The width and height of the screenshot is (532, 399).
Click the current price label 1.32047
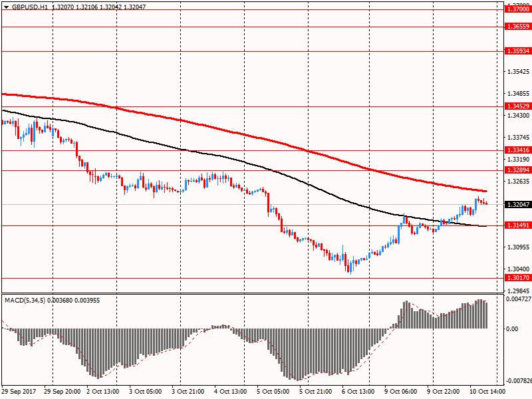pos(518,205)
